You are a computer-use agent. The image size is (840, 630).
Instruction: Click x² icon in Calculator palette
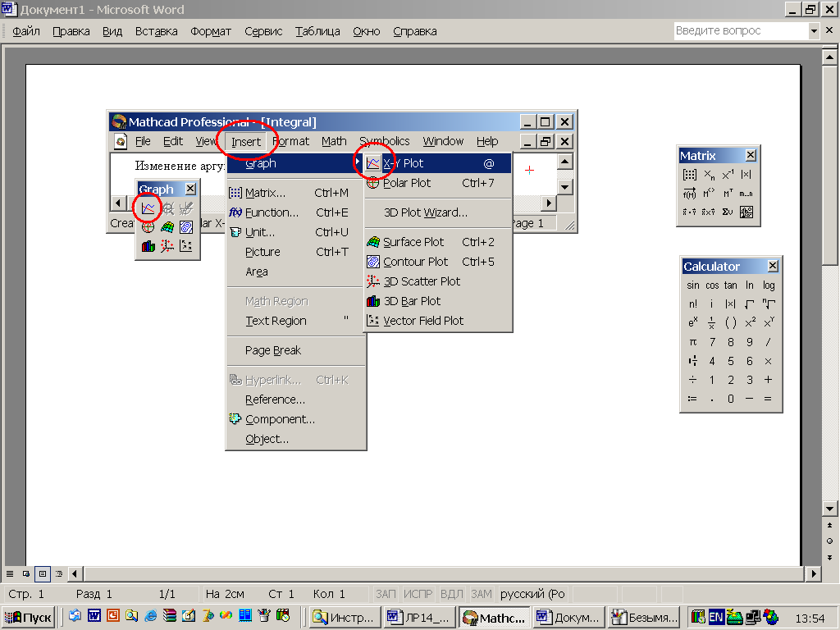[x=750, y=323]
